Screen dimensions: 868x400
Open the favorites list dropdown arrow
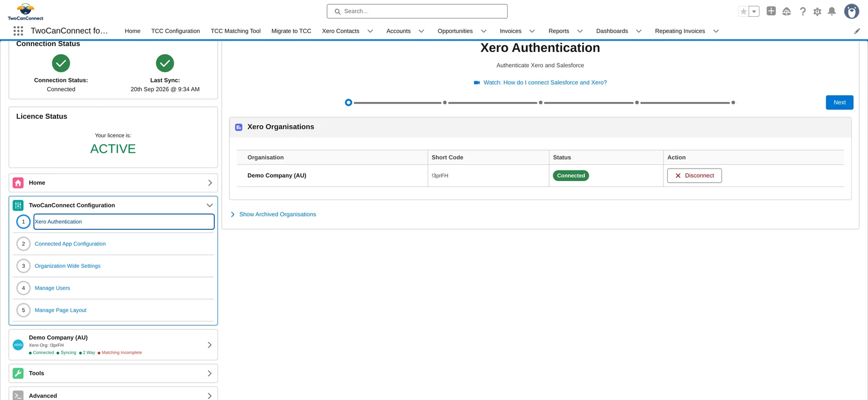pos(754,11)
